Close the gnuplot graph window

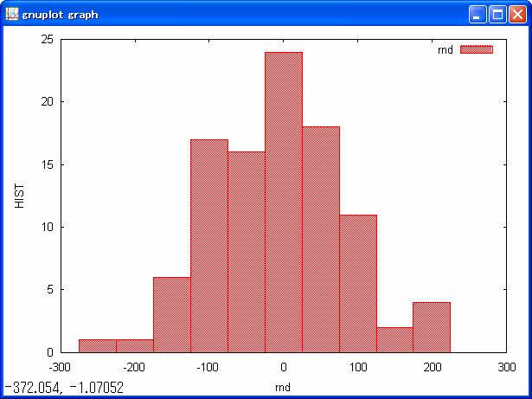518,15
